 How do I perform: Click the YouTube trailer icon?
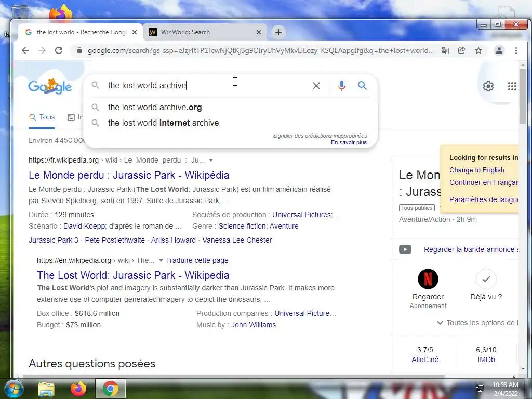click(x=405, y=249)
